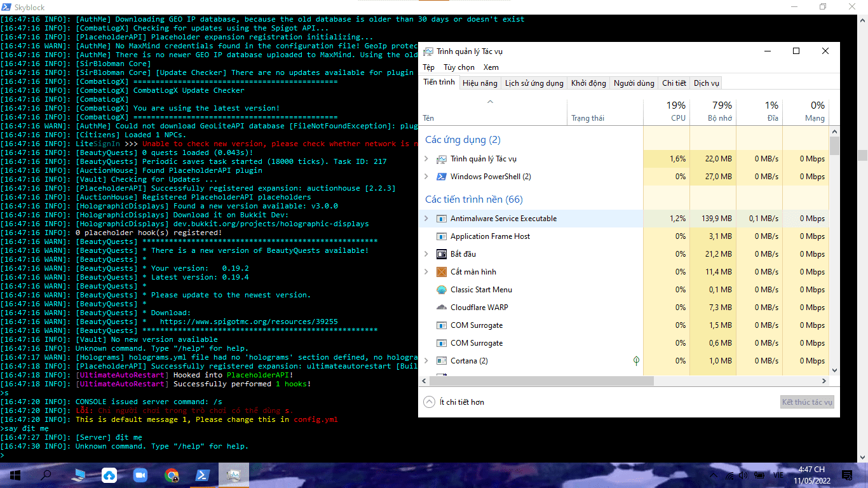The width and height of the screenshot is (868, 488).
Task: Click the Antimalware Service Executable icon
Action: coord(442,219)
